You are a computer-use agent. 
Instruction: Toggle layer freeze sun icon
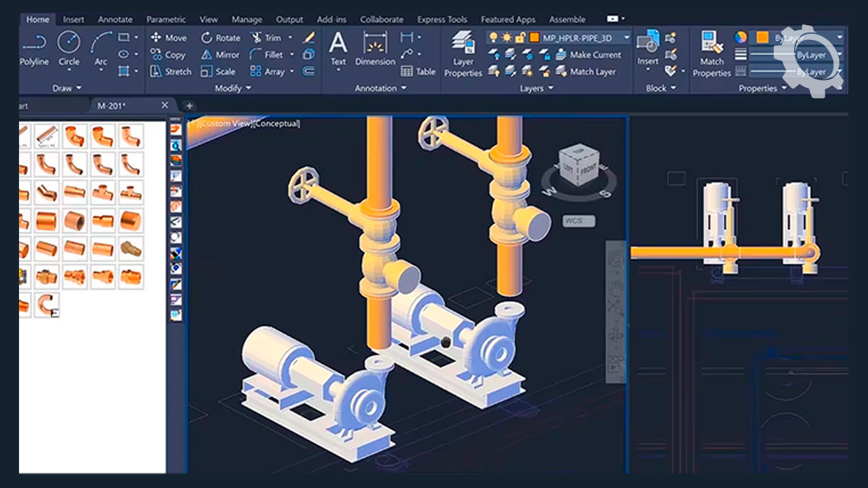[507, 37]
